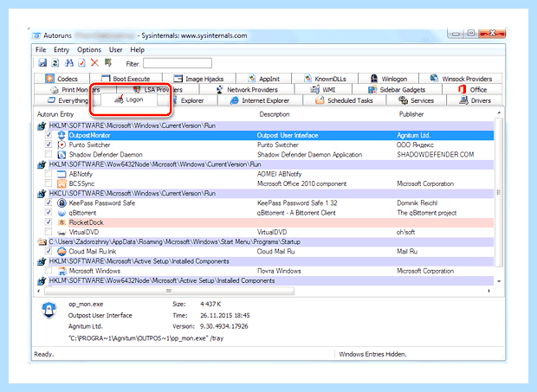Switch to the Logon tab
This screenshot has width=537, height=392.
[x=129, y=100]
